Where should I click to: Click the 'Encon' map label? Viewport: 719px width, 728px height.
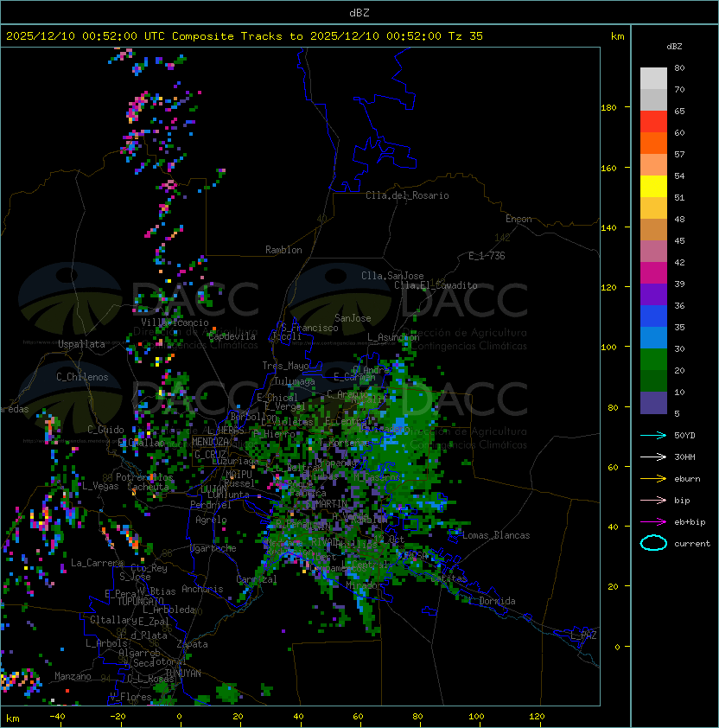point(519,219)
